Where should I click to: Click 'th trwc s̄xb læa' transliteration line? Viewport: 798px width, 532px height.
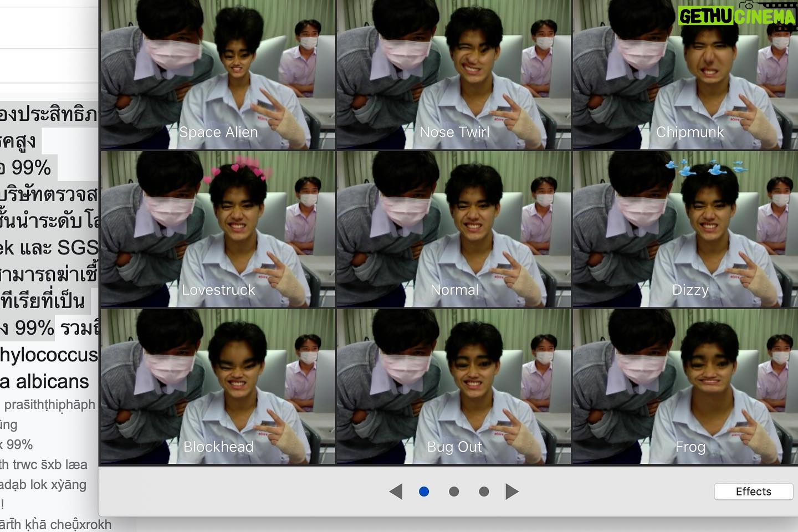point(44,464)
